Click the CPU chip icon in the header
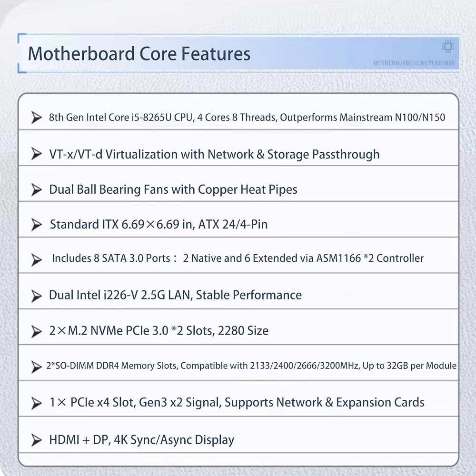 (448, 46)
